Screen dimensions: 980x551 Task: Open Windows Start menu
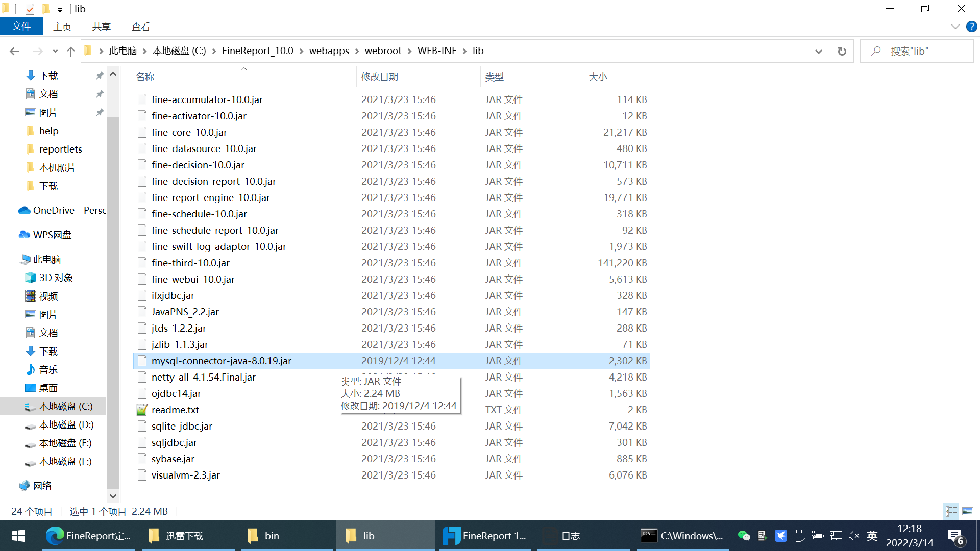(18, 536)
